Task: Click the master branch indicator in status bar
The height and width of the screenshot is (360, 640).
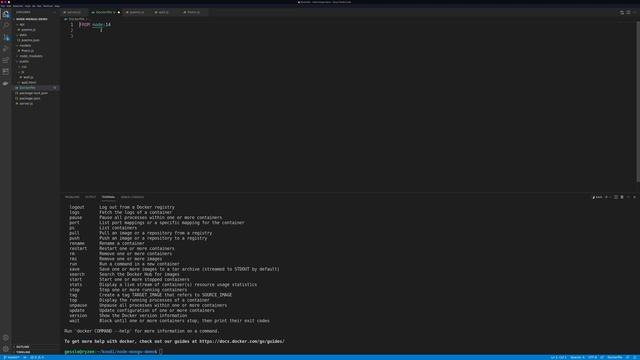Action: click(11, 358)
